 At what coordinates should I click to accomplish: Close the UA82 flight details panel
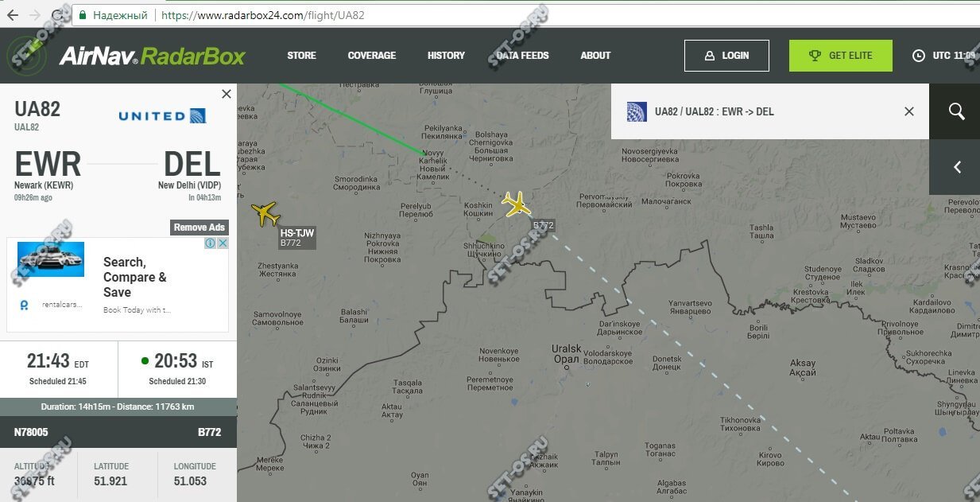point(227,94)
